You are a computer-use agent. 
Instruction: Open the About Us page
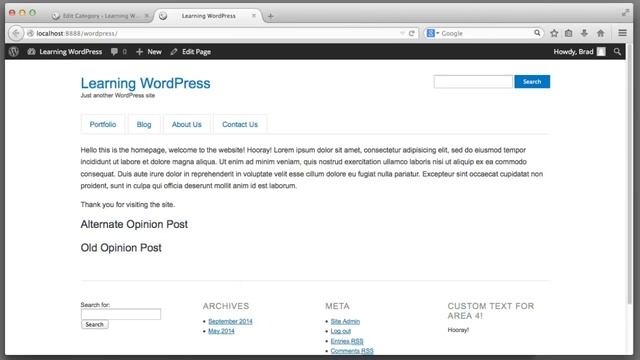pos(187,124)
